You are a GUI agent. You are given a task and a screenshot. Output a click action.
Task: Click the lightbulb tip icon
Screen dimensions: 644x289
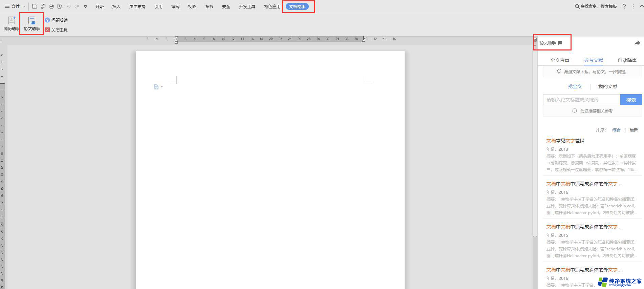pos(558,71)
